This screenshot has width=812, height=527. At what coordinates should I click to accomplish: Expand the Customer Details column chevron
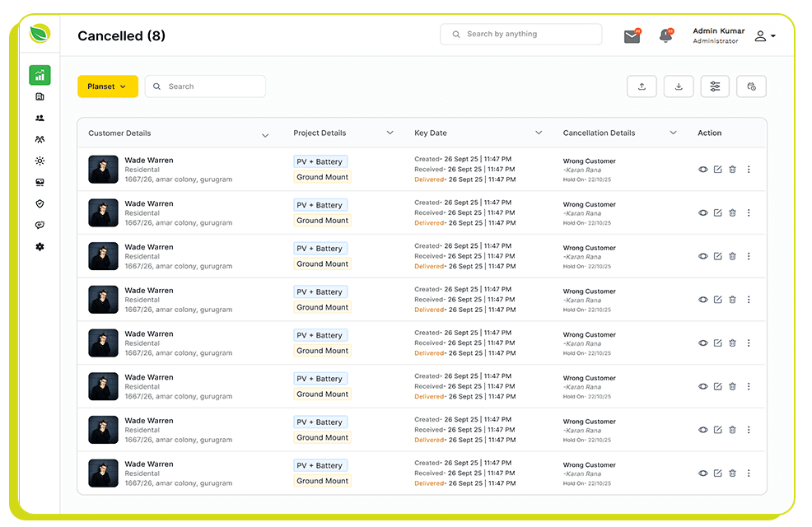tap(265, 134)
